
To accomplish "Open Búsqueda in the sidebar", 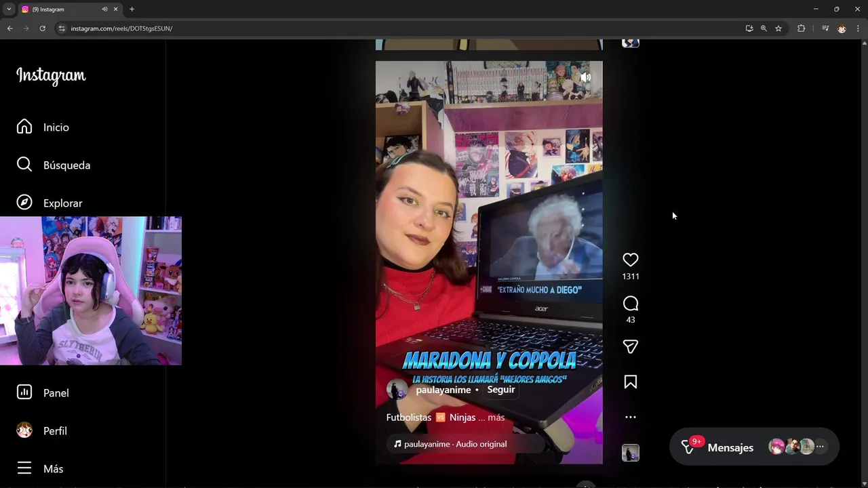I will [x=54, y=165].
